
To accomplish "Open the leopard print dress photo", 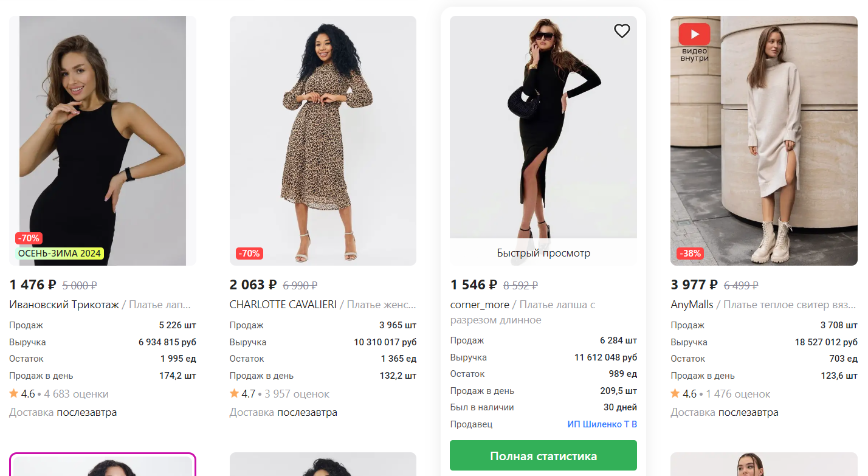I will point(323,140).
